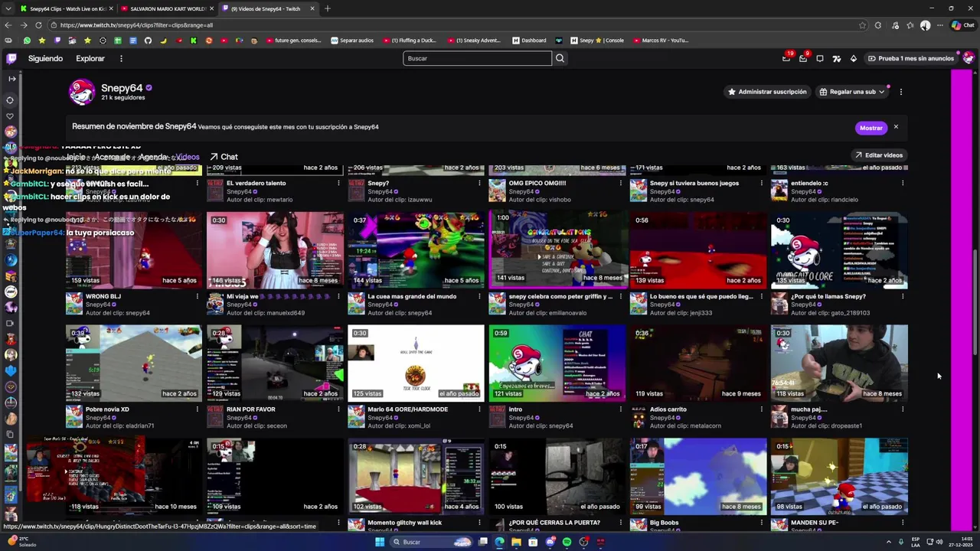Open Siguiendo in the top navigation
This screenshot has height=551, width=980.
pos(45,58)
